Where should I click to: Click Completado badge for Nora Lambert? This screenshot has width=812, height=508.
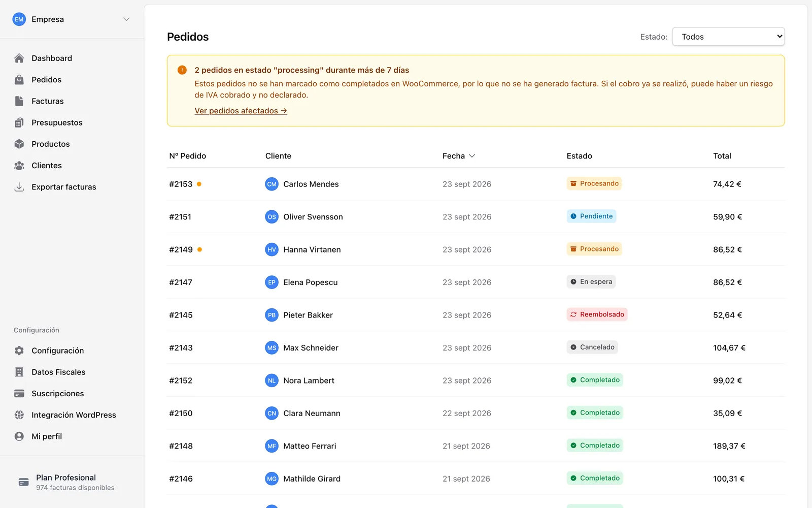click(595, 380)
